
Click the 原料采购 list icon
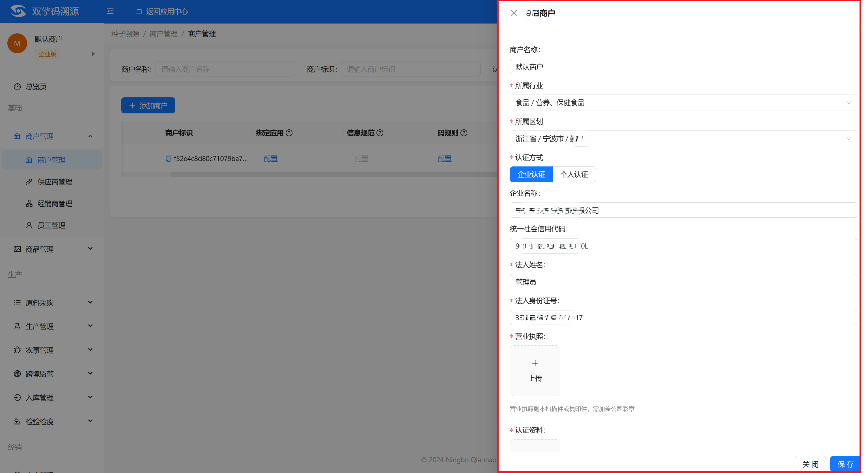pyautogui.click(x=17, y=303)
